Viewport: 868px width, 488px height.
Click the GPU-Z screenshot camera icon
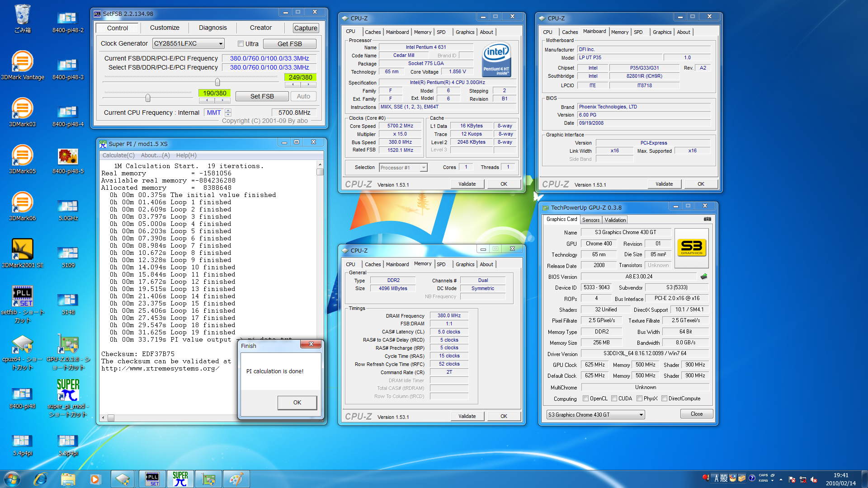coord(707,219)
